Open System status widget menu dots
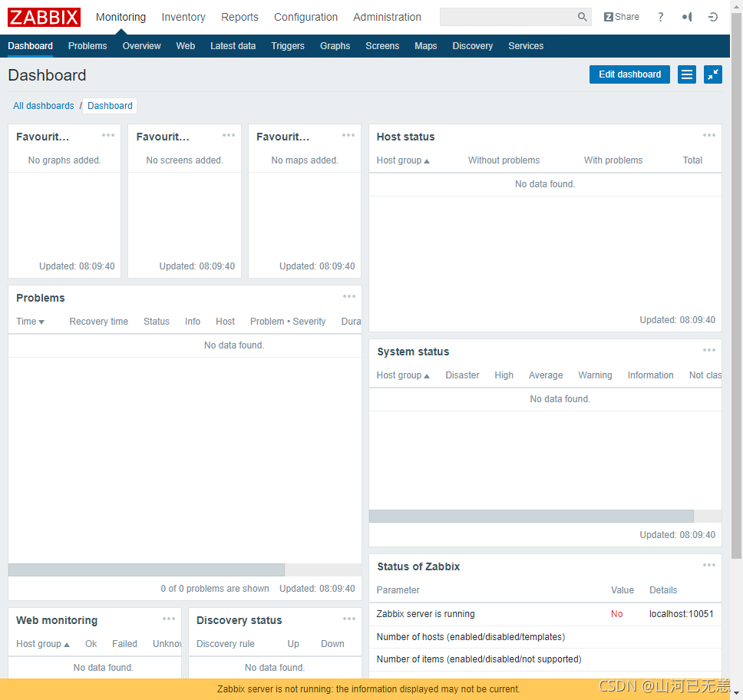This screenshot has width=743, height=700. coord(709,350)
